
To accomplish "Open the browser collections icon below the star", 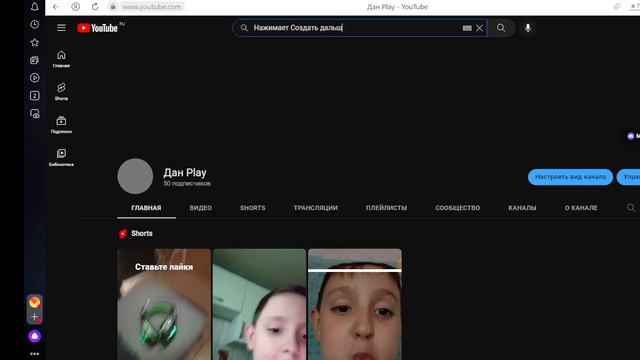I will (35, 60).
